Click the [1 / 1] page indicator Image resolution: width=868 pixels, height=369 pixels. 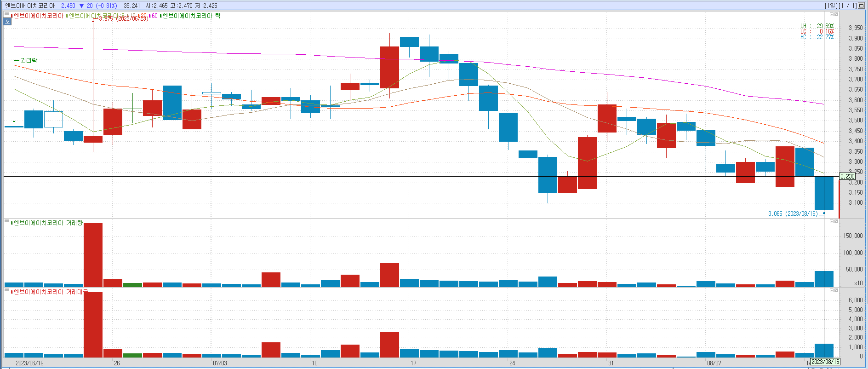pos(848,6)
